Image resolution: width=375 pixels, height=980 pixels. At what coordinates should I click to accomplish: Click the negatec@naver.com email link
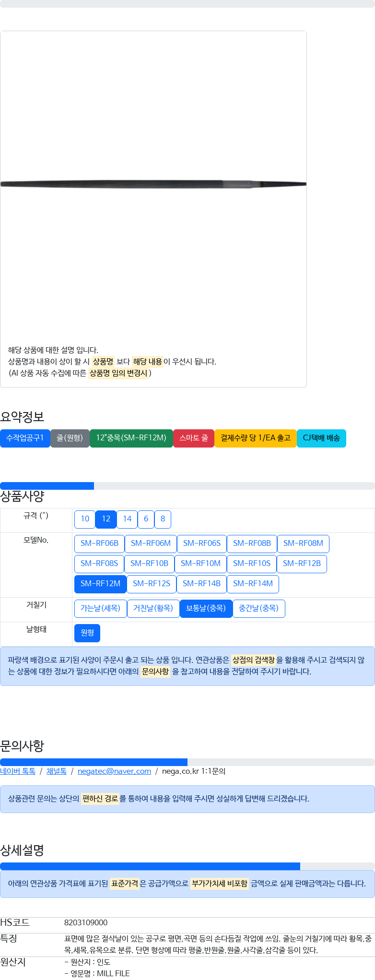coord(114,771)
